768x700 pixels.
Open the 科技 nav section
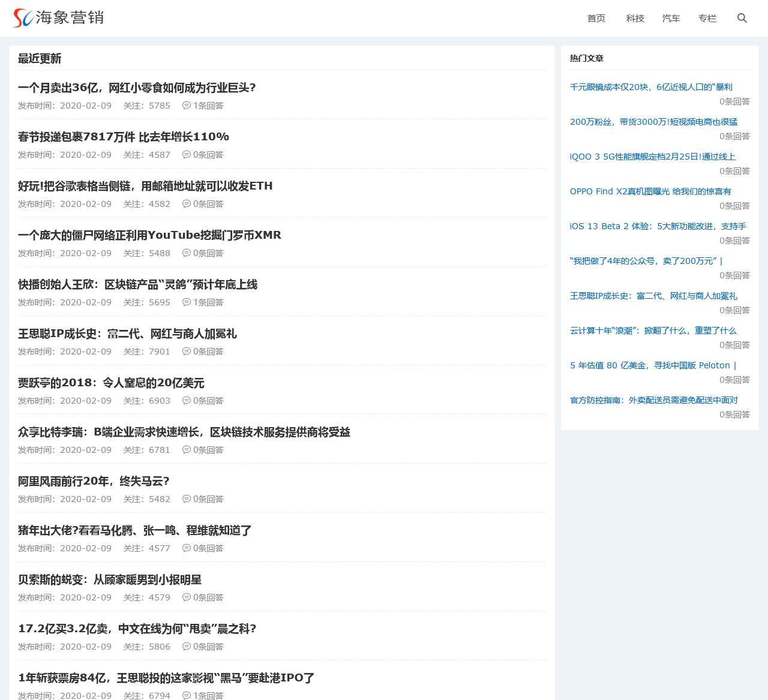click(x=635, y=19)
